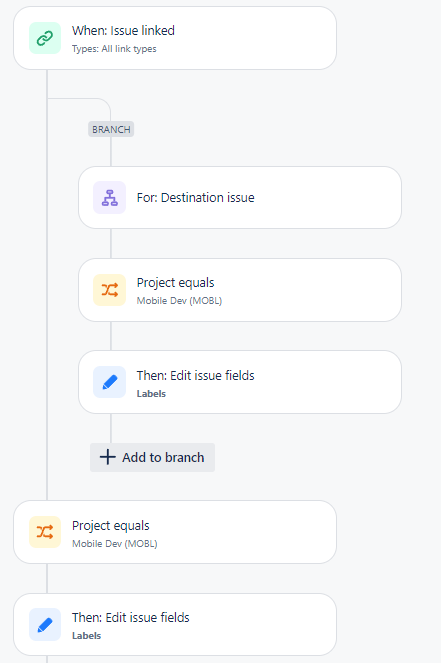The image size is (441, 663).
Task: Click the green link icon on the trigger card
Action: point(45,38)
